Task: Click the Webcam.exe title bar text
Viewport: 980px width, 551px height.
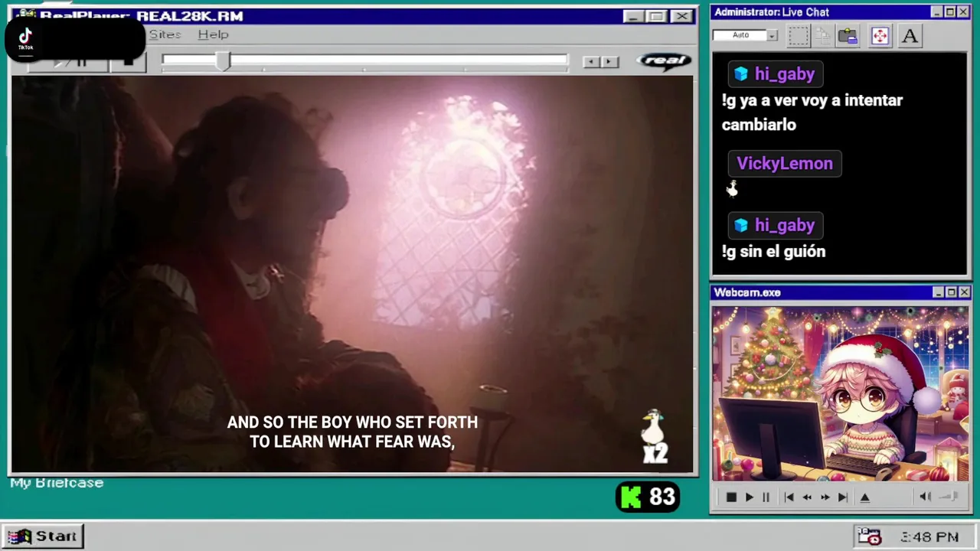Action: (747, 292)
